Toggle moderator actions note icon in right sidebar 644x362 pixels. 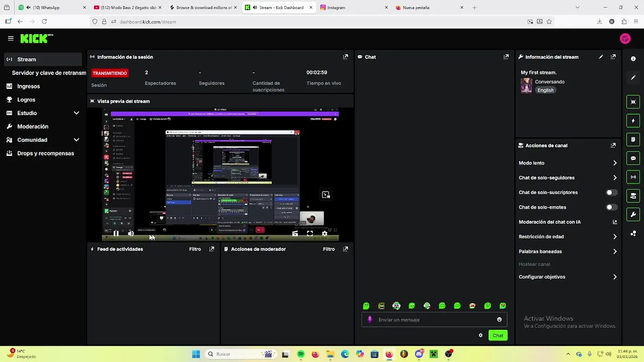coord(633,139)
